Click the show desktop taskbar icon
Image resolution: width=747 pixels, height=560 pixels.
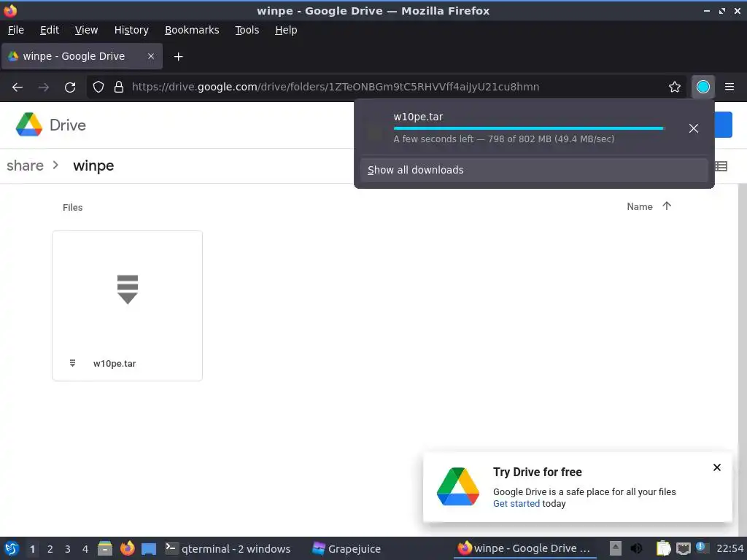point(149,548)
